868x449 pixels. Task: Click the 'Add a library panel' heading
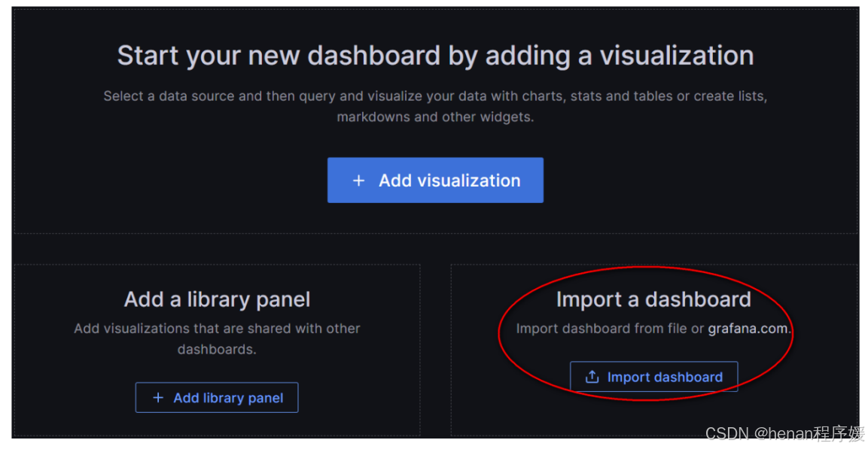coord(217,299)
